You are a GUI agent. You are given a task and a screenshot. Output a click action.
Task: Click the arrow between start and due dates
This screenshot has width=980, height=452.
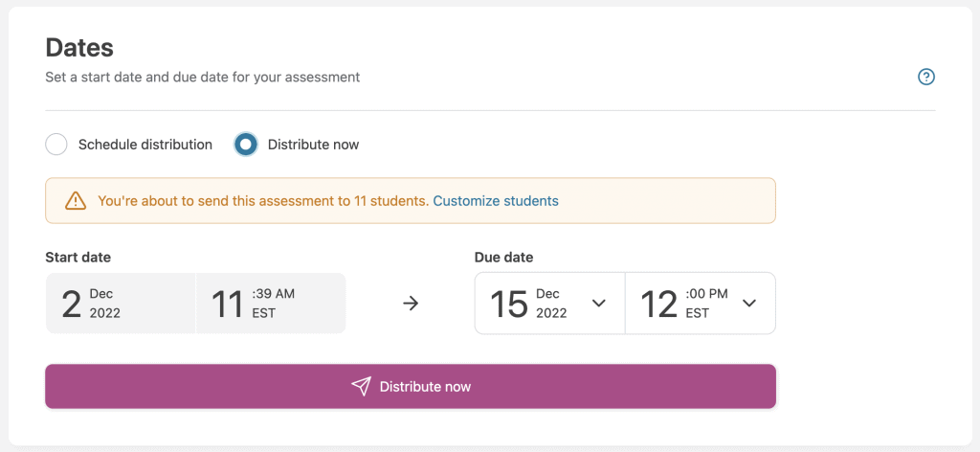tap(411, 304)
